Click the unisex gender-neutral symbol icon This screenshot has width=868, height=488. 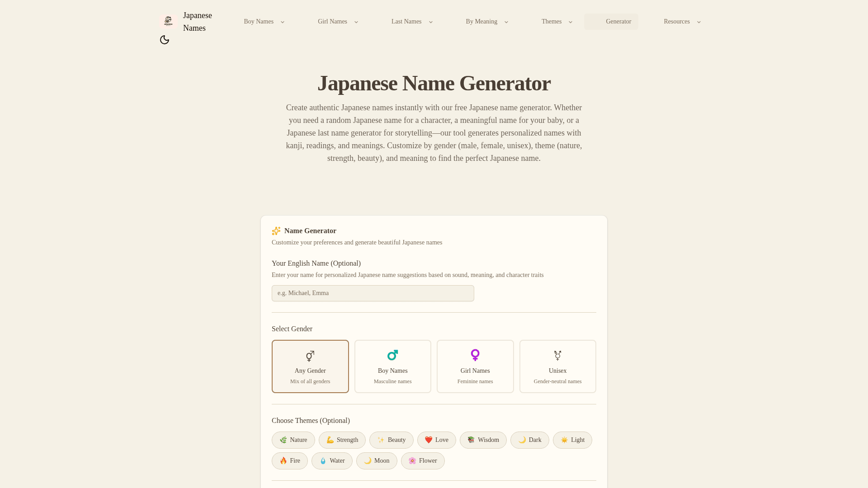coord(557,356)
